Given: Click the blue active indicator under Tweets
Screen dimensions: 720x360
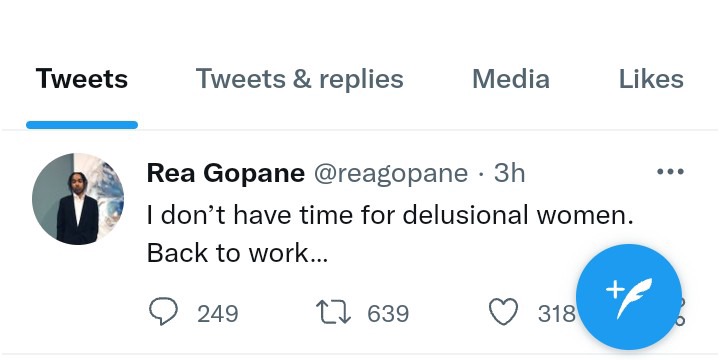Looking at the screenshot, I should click(82, 125).
